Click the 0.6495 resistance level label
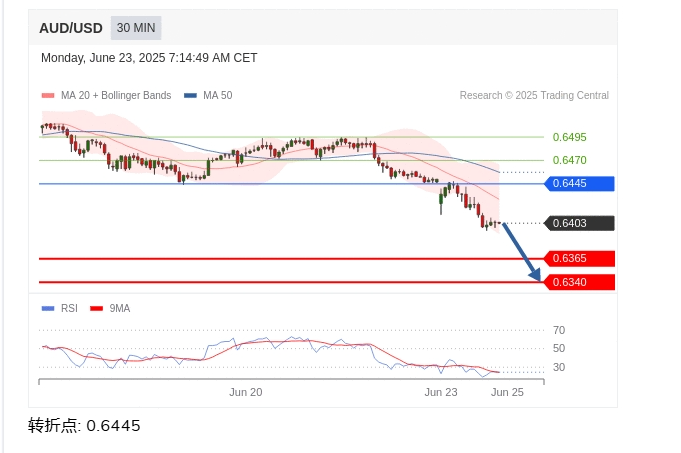 click(569, 137)
